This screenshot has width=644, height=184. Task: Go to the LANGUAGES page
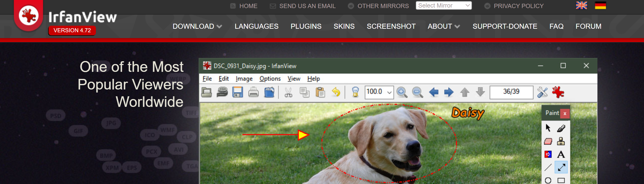(x=257, y=26)
